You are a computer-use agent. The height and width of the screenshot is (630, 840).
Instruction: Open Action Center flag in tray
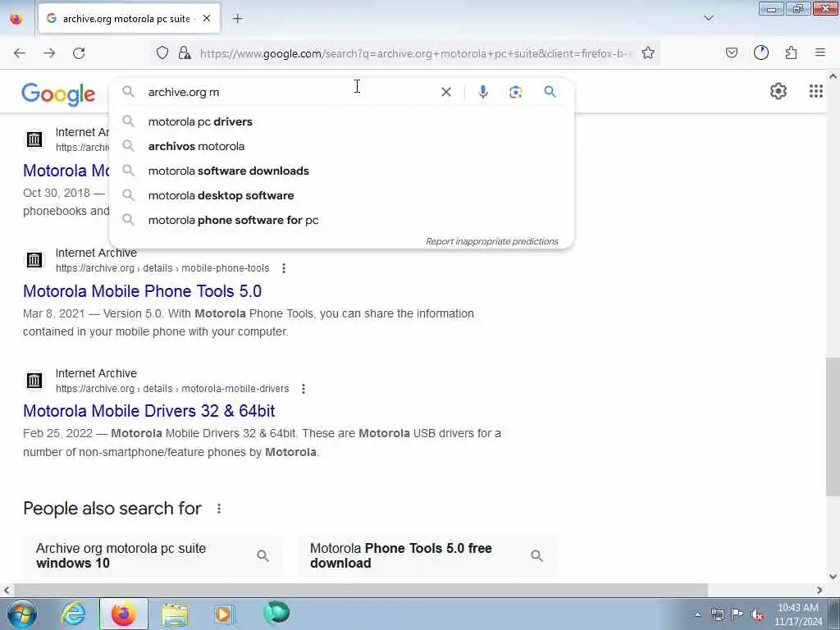[x=737, y=614]
